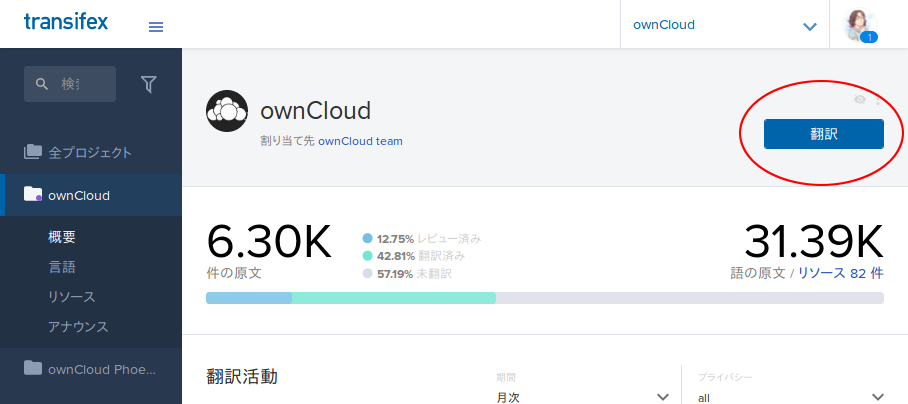Open the filter funnel icon
Screen dimensions: 908x404
click(x=149, y=85)
